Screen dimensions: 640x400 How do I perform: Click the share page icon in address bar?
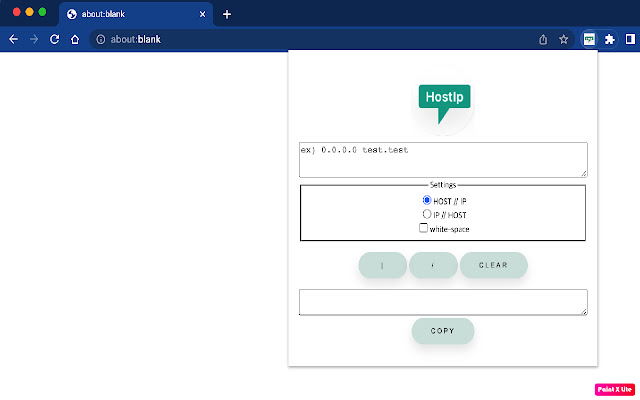click(543, 39)
